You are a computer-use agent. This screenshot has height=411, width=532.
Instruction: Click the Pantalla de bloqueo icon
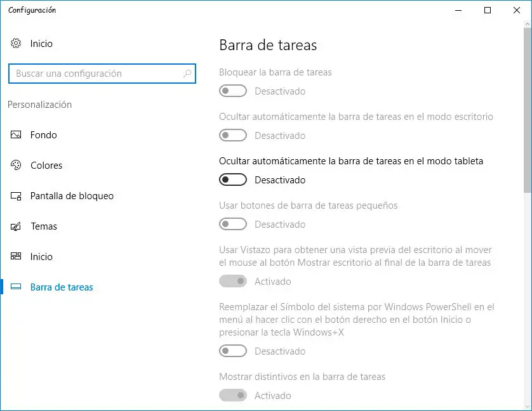[x=17, y=196]
